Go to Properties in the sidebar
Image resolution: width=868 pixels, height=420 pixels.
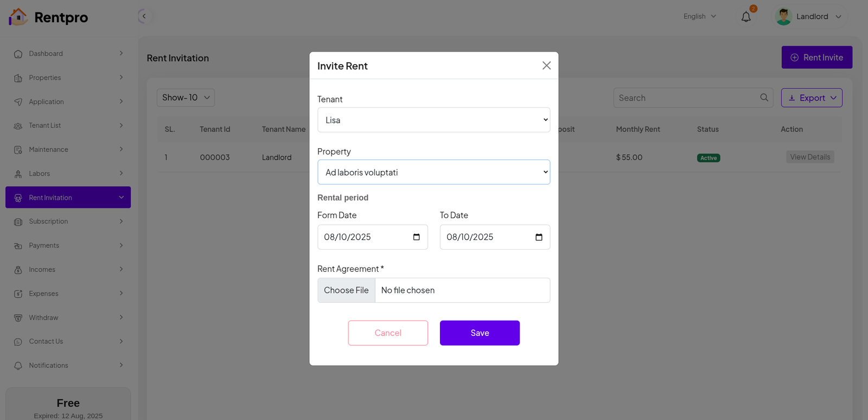45,78
